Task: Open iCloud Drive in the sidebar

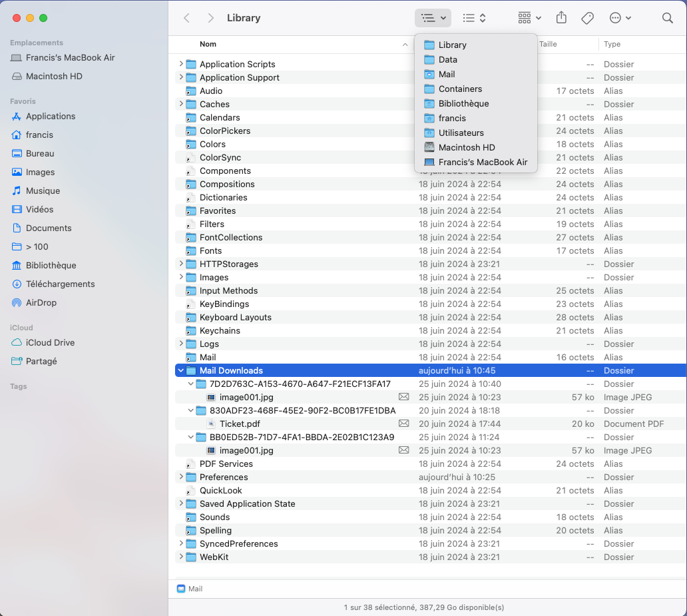Action: tap(50, 342)
